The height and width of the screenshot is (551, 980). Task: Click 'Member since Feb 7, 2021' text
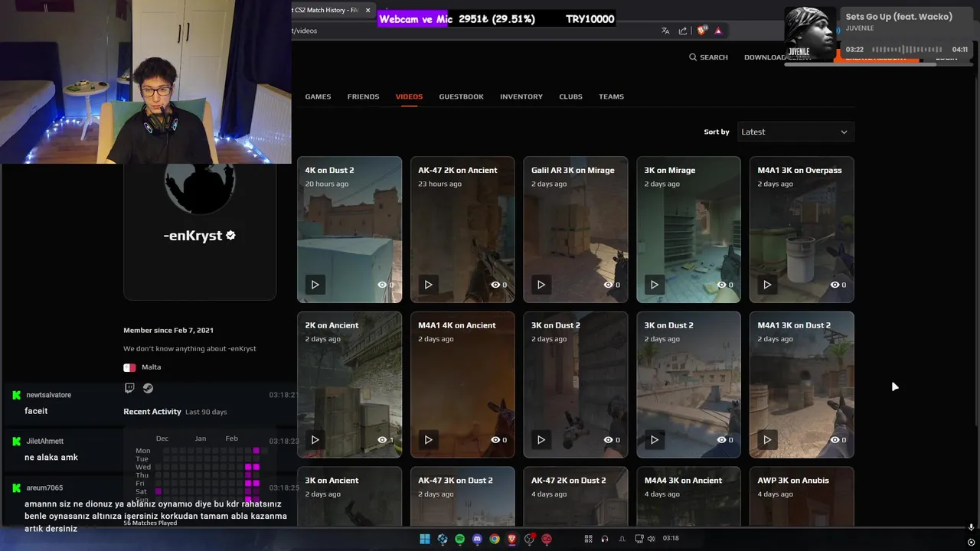168,331
